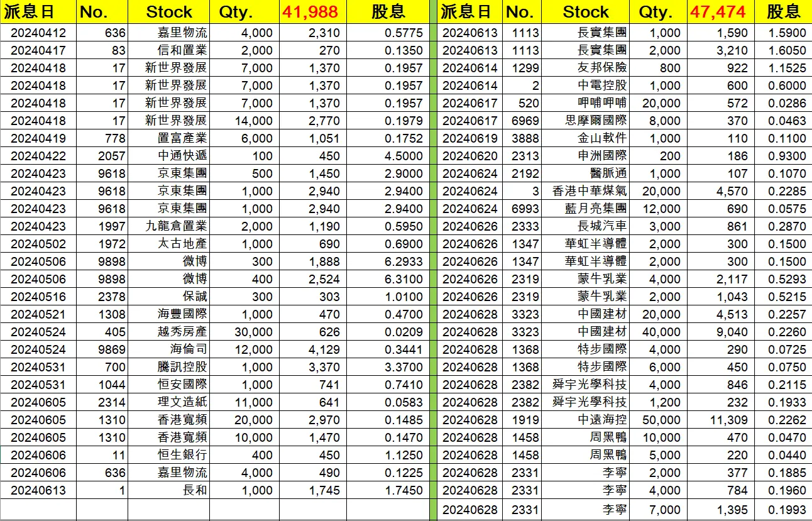This screenshot has height=521, width=812.
Task: Click quantity 30,000 for 越秀房產
Action: (x=245, y=332)
